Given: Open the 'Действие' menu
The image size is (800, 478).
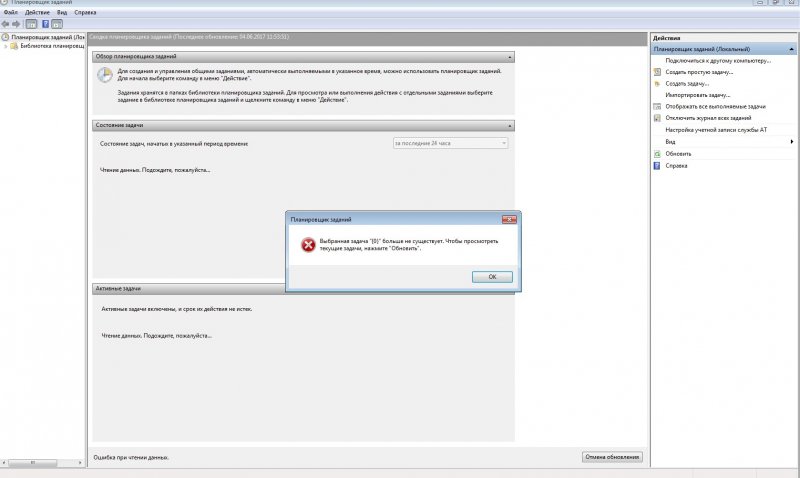Looking at the screenshot, I should (38, 12).
